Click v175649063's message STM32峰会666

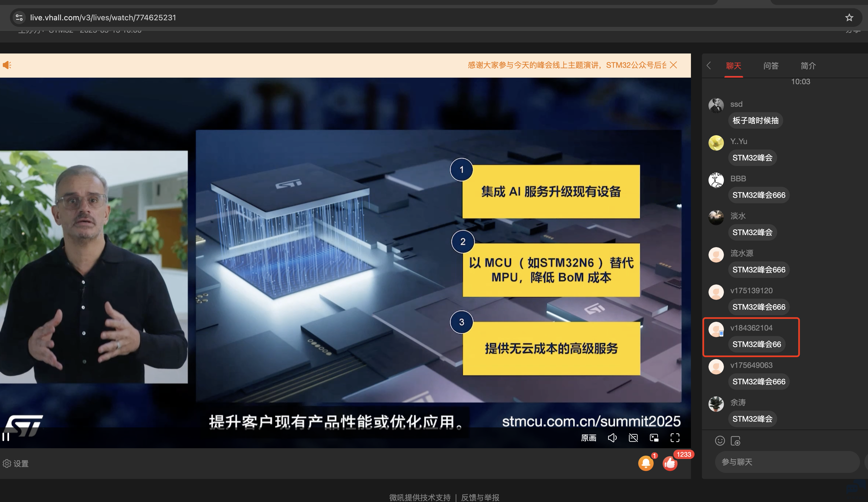pyautogui.click(x=759, y=382)
